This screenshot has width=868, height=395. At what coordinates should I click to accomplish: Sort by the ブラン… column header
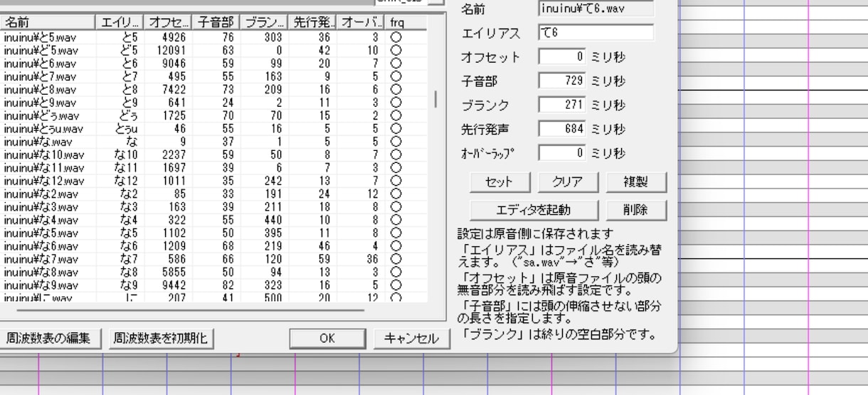click(x=263, y=23)
